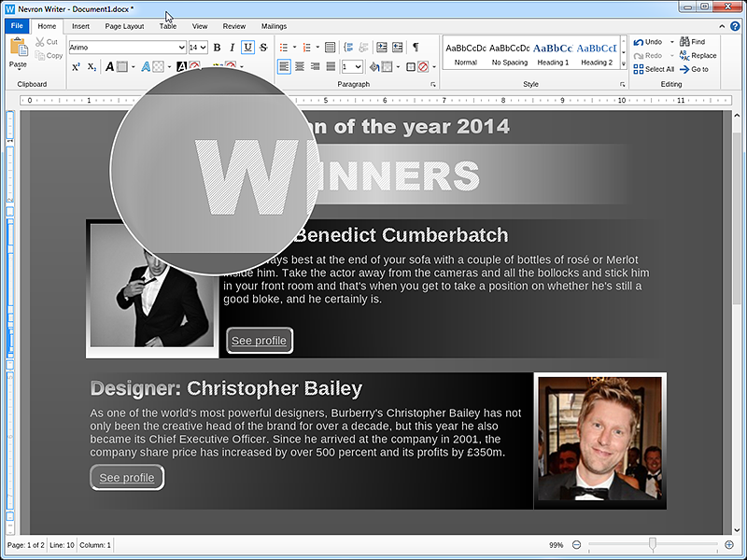Open the Help question mark icon
Image resolution: width=747 pixels, height=560 pixels.
pyautogui.click(x=736, y=27)
